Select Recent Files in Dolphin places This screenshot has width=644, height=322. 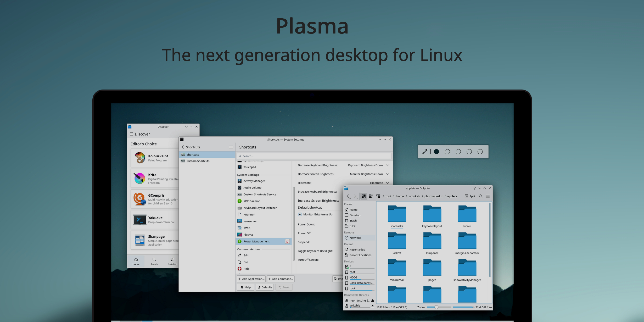click(360, 250)
